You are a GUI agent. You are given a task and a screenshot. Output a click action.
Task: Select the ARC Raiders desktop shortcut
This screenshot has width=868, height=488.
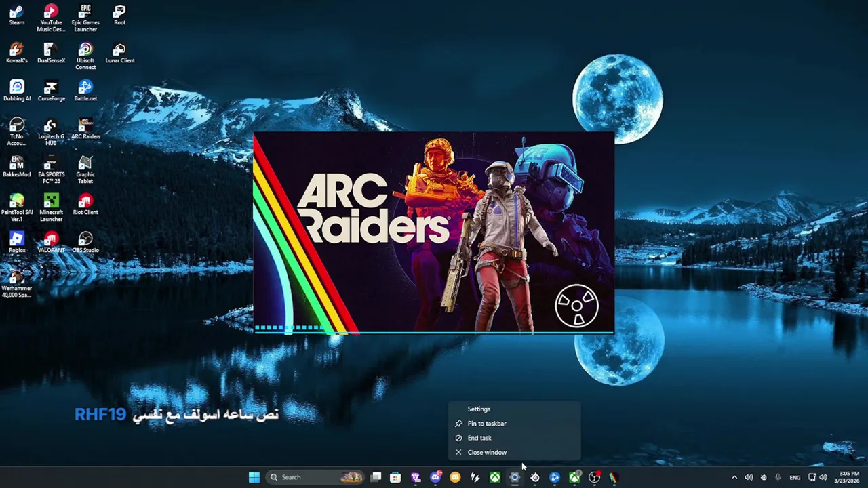(x=85, y=129)
